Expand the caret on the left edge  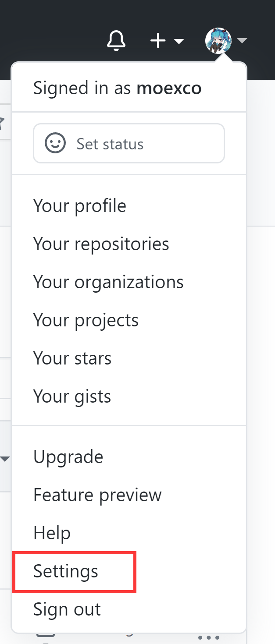5,458
